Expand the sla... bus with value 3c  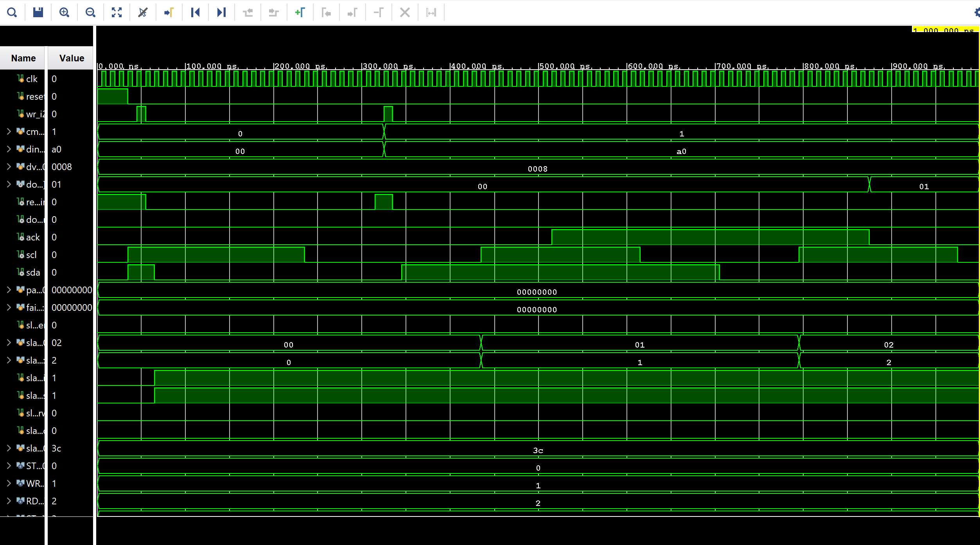pos(9,448)
